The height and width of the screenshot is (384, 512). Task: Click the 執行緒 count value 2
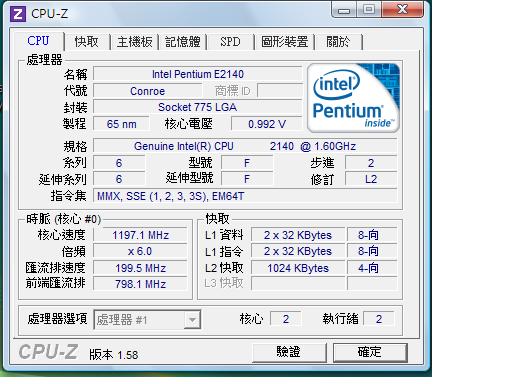[x=379, y=319]
